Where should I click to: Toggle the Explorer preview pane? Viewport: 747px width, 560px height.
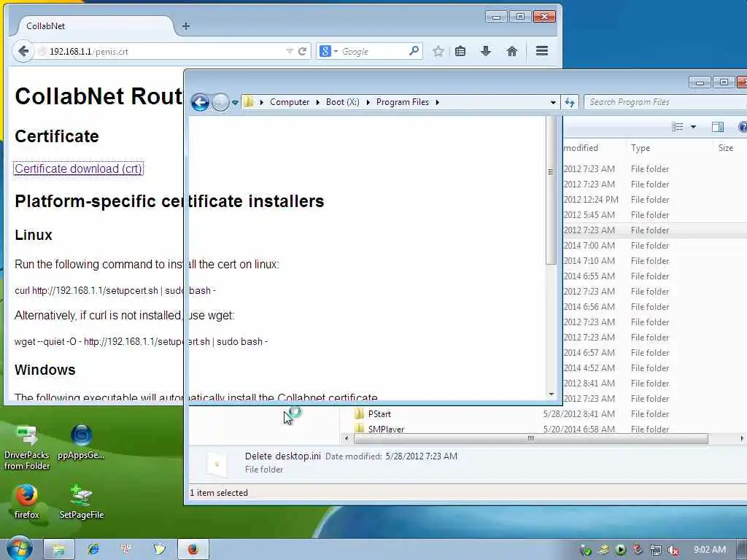(x=718, y=127)
